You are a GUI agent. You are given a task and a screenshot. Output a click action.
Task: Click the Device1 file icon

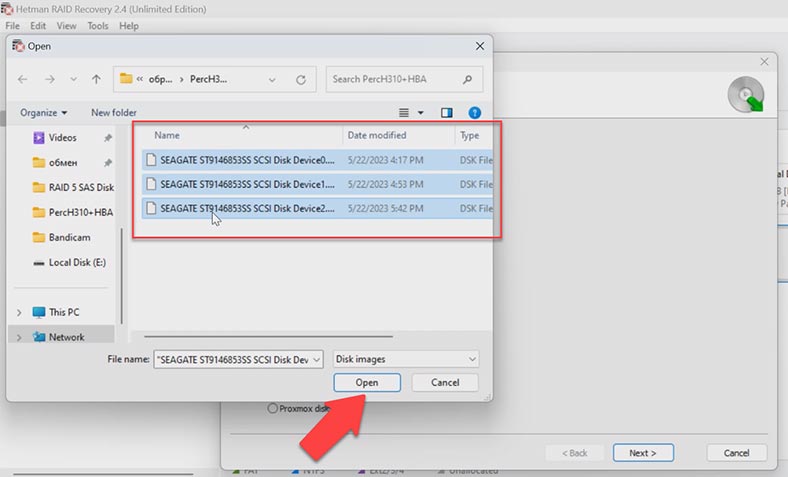tap(151, 184)
